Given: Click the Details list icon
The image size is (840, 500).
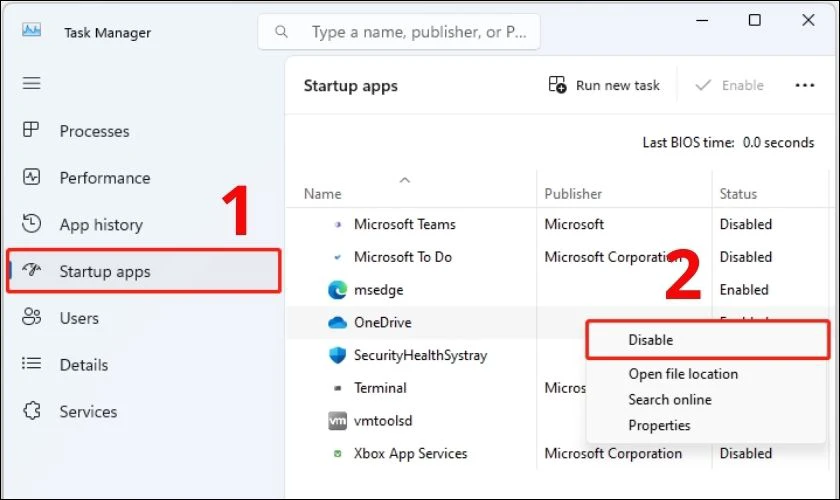Looking at the screenshot, I should [x=31, y=364].
